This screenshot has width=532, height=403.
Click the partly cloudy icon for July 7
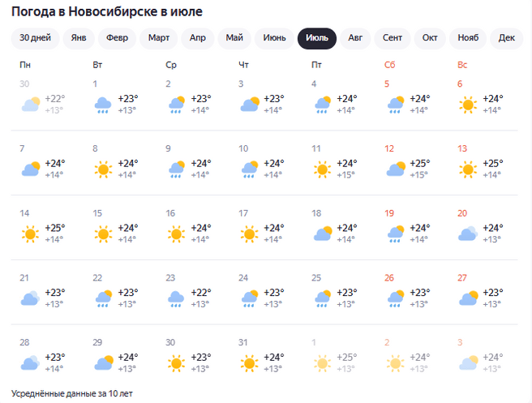31,169
